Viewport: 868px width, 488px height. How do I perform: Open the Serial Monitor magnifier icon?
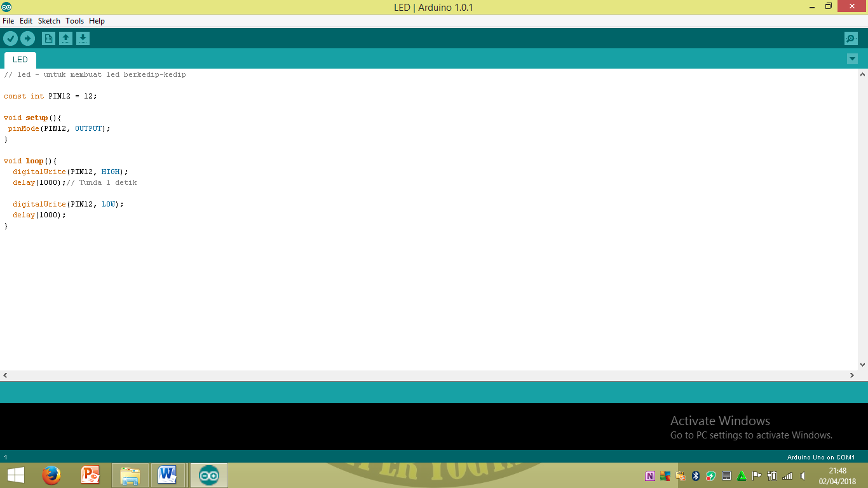(x=851, y=39)
